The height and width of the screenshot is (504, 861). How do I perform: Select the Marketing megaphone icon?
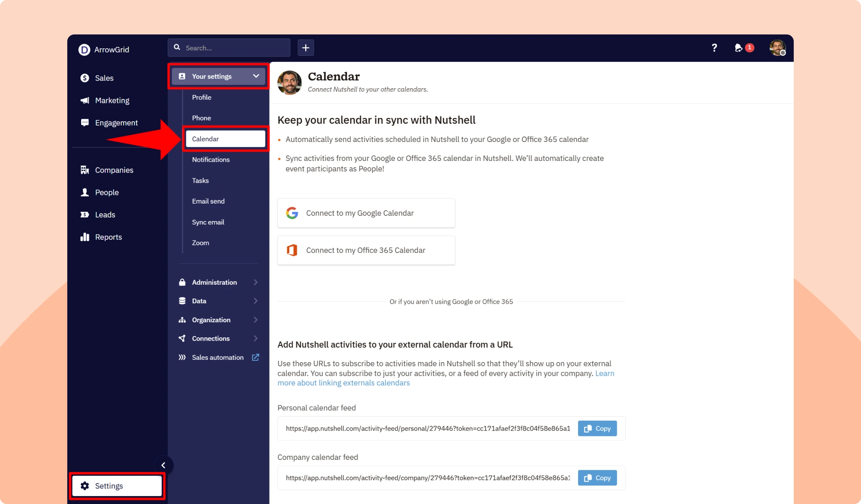pos(84,100)
